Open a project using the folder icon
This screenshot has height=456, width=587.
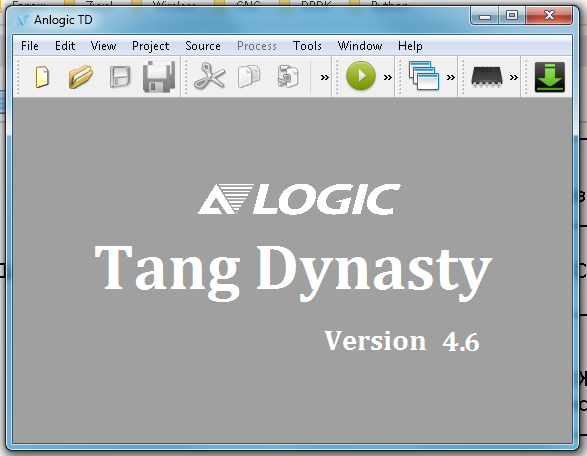[x=80, y=77]
